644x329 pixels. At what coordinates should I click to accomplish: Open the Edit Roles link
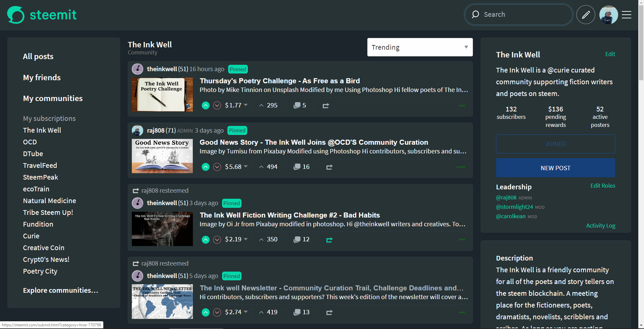pos(602,186)
